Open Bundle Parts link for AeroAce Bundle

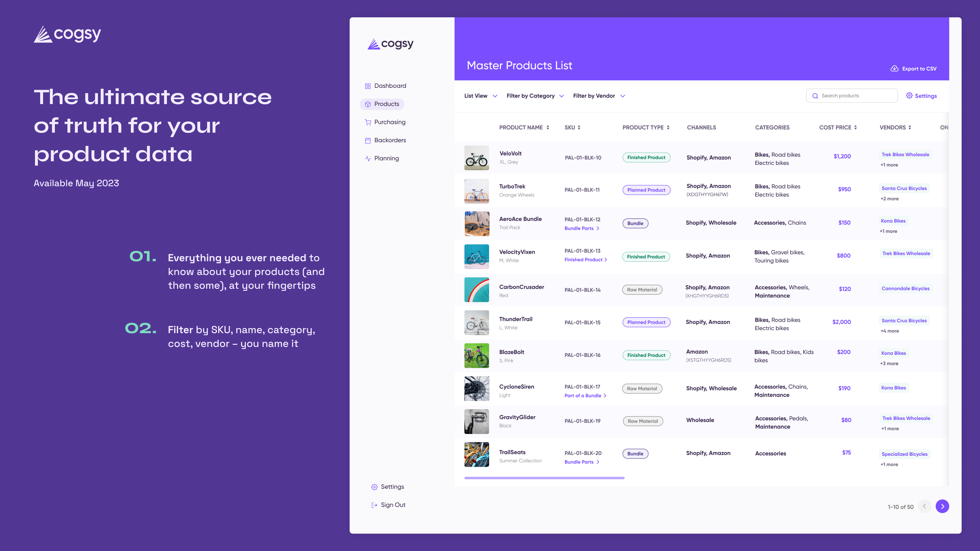(581, 228)
